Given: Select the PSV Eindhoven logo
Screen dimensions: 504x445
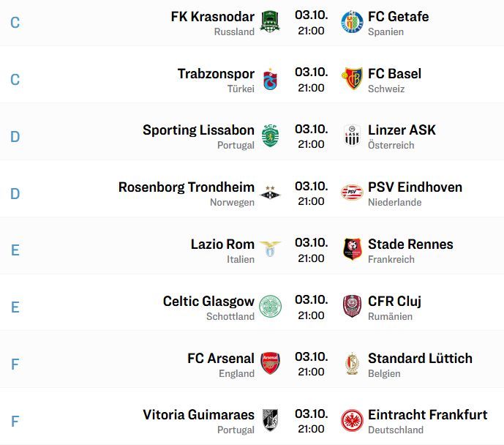Looking at the screenshot, I should coord(352,192).
